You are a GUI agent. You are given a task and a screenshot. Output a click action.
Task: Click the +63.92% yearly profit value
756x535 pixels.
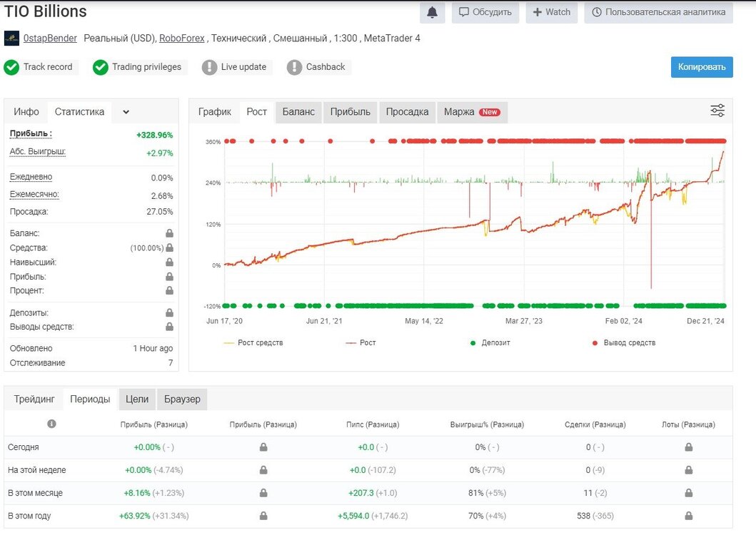(134, 516)
